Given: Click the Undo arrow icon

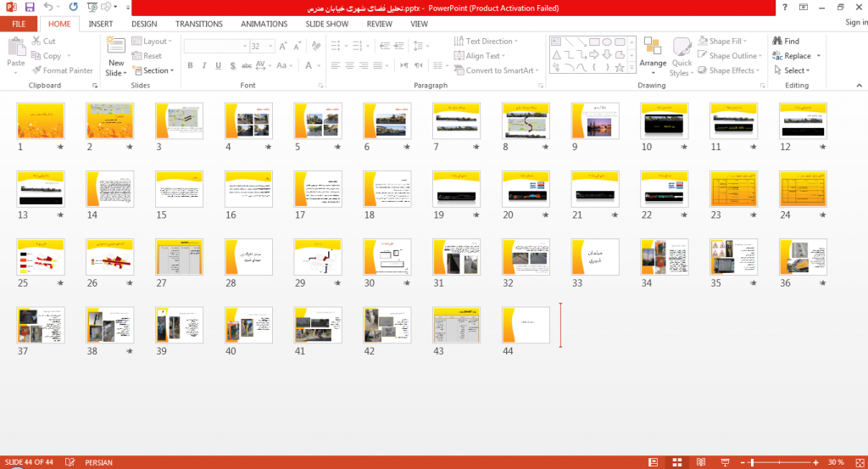Looking at the screenshot, I should click(x=48, y=7).
